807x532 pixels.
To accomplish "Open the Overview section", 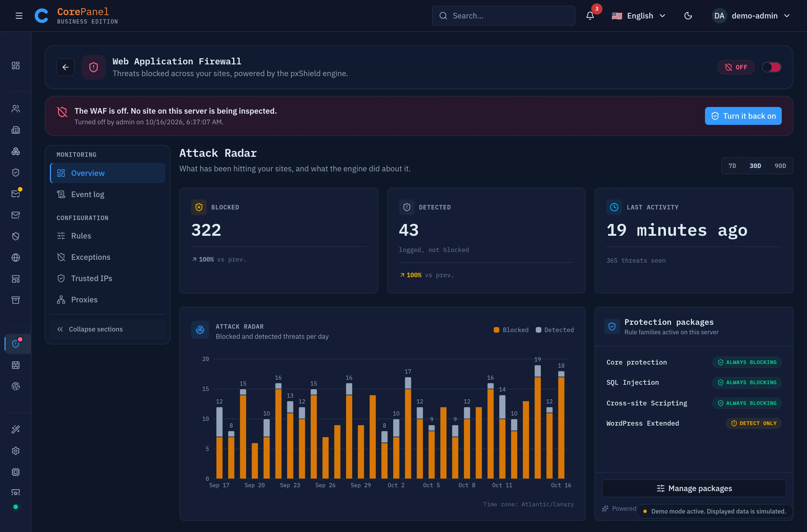I will (x=107, y=173).
